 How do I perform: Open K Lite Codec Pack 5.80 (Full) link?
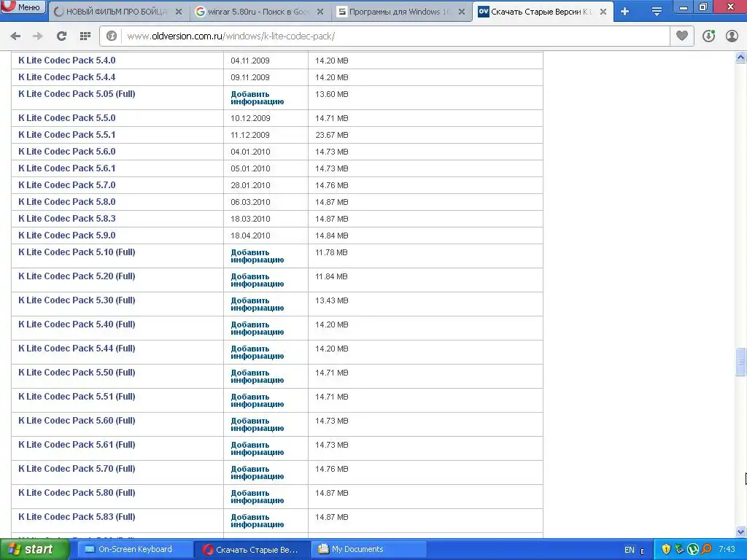pos(77,492)
